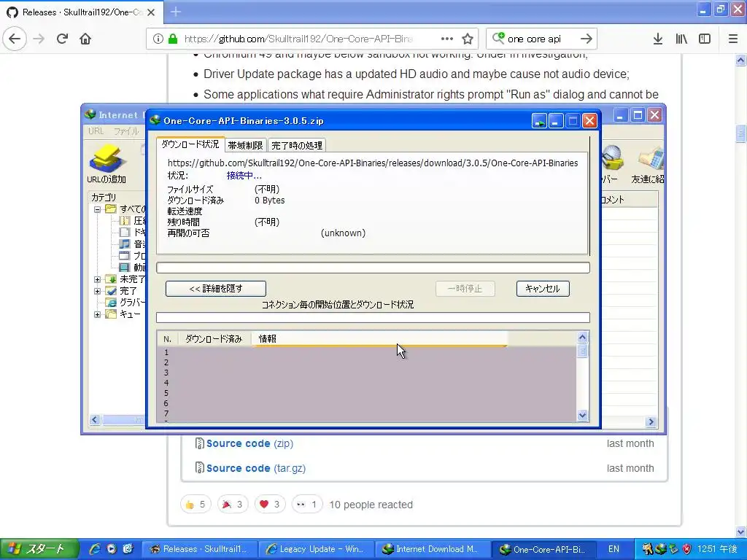This screenshot has height=560, width=747.
Task: Launch media player from quick launch
Action: click(x=112, y=548)
